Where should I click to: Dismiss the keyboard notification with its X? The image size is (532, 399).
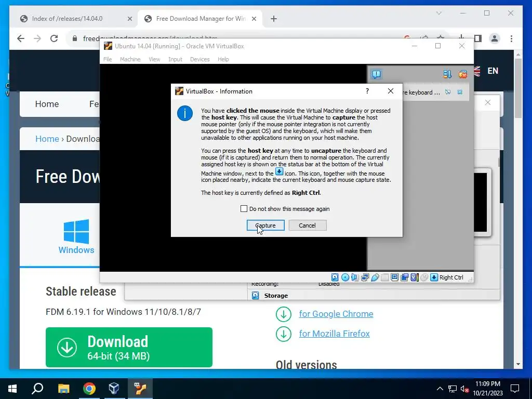(x=460, y=92)
